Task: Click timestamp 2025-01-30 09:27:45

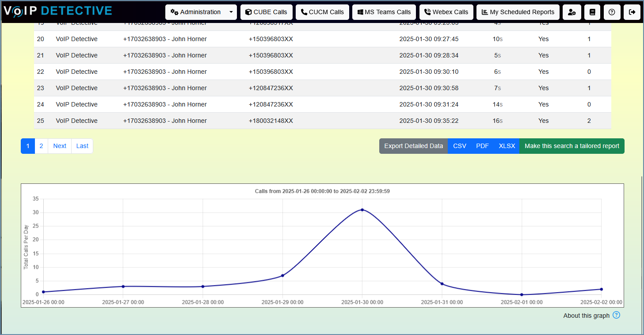Action: coord(429,39)
